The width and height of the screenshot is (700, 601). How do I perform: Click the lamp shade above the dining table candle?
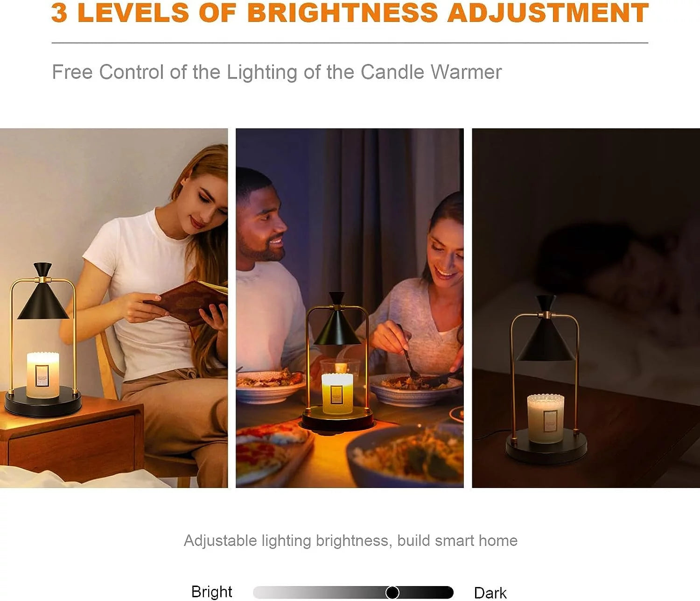click(x=336, y=320)
